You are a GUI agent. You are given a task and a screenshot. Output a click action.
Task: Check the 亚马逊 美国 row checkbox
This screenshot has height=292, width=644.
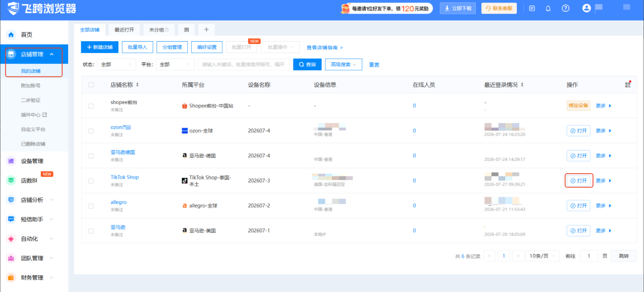91,231
